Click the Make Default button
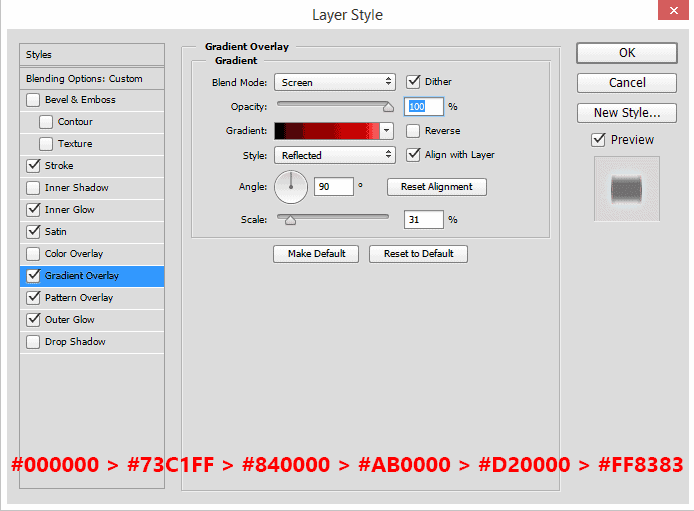This screenshot has height=511, width=694. click(316, 254)
